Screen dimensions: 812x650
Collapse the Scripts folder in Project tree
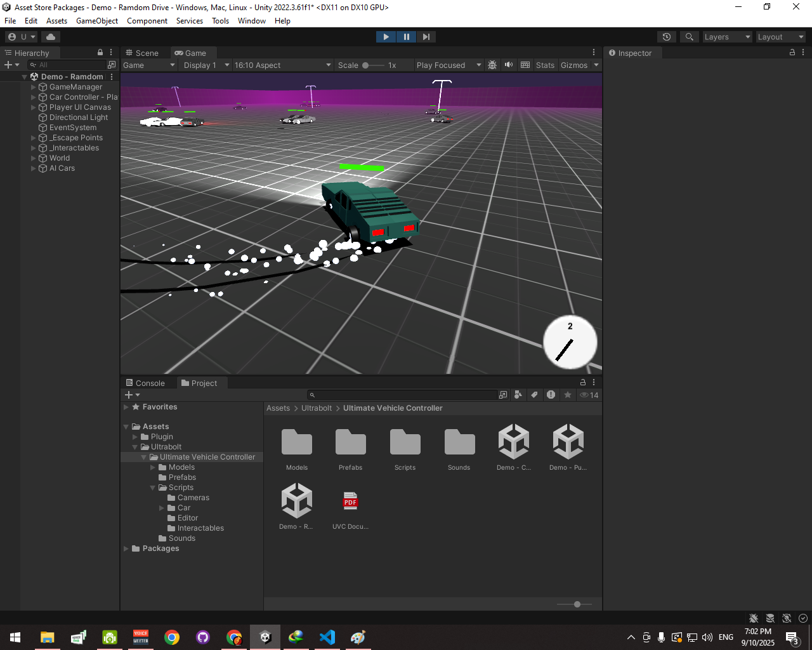(153, 487)
